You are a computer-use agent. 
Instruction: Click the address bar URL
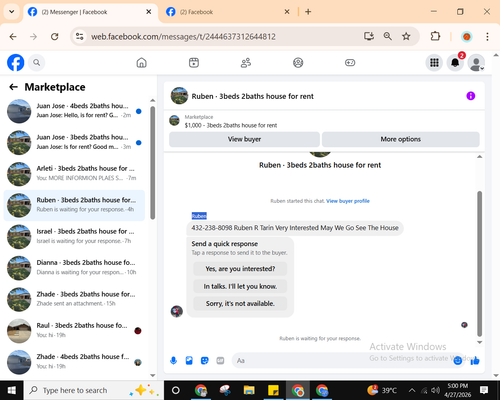click(183, 36)
